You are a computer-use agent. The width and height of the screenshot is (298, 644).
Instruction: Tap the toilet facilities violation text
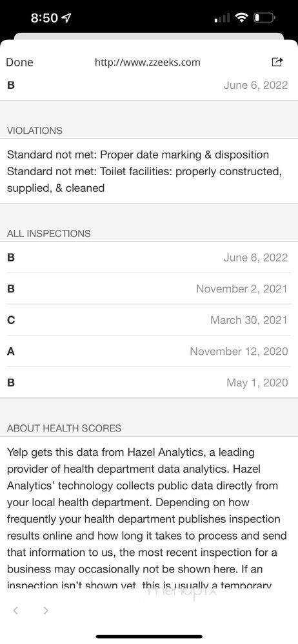click(144, 180)
